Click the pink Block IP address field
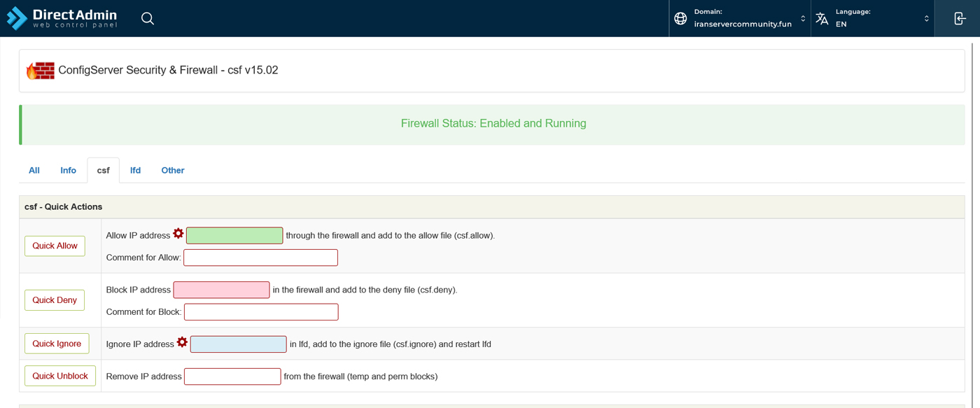 [221, 290]
